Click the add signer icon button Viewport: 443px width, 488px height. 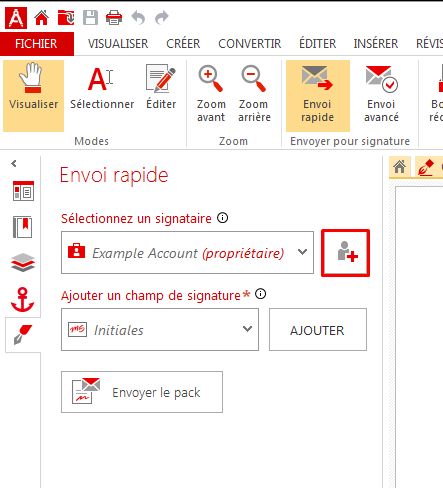coord(345,253)
